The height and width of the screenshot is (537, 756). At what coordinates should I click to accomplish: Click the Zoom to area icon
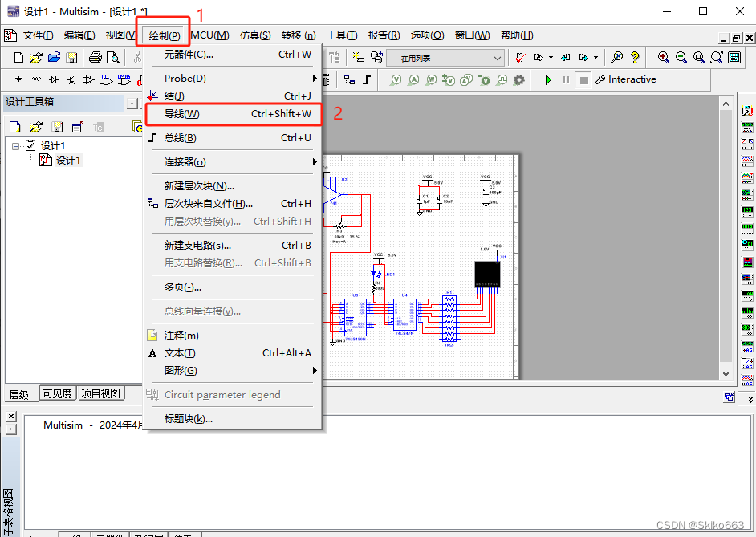(699, 57)
